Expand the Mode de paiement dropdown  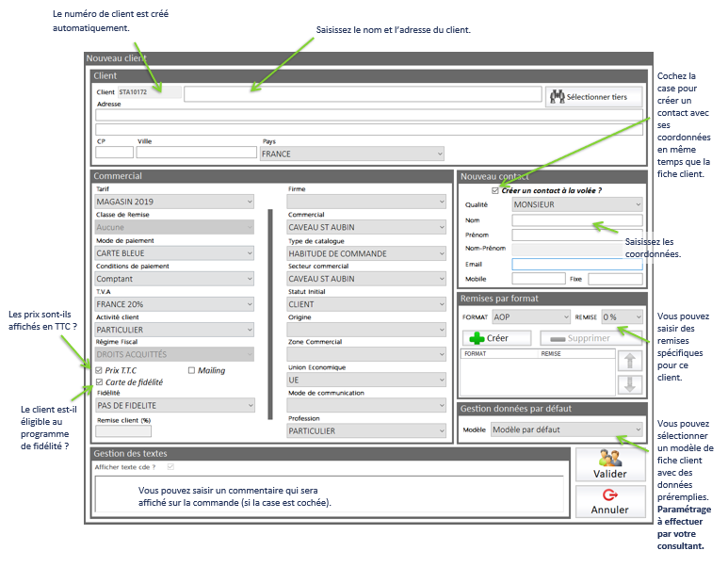[x=174, y=253]
